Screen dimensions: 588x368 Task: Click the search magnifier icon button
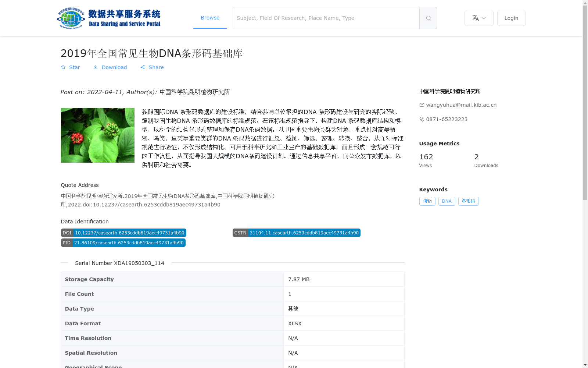(428, 18)
